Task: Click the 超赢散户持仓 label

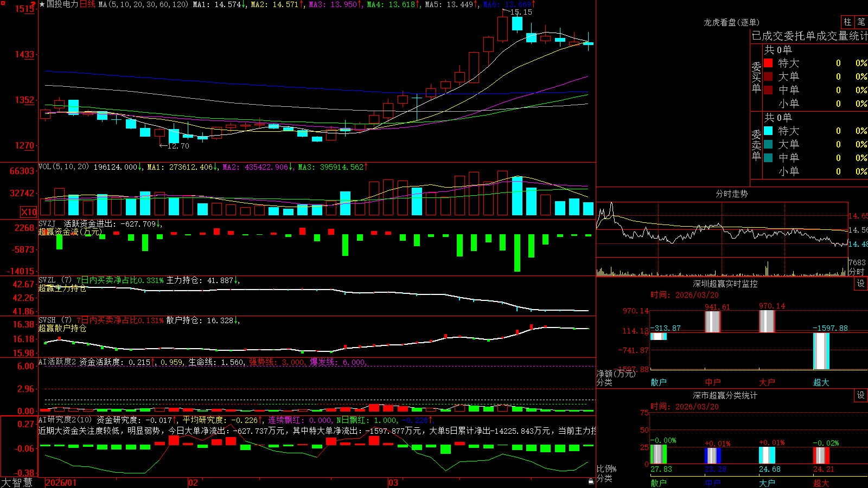Action: click(62, 328)
